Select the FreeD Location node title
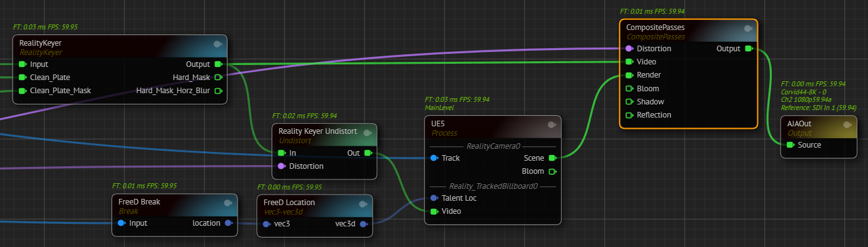The width and height of the screenshot is (868, 247). point(289,203)
